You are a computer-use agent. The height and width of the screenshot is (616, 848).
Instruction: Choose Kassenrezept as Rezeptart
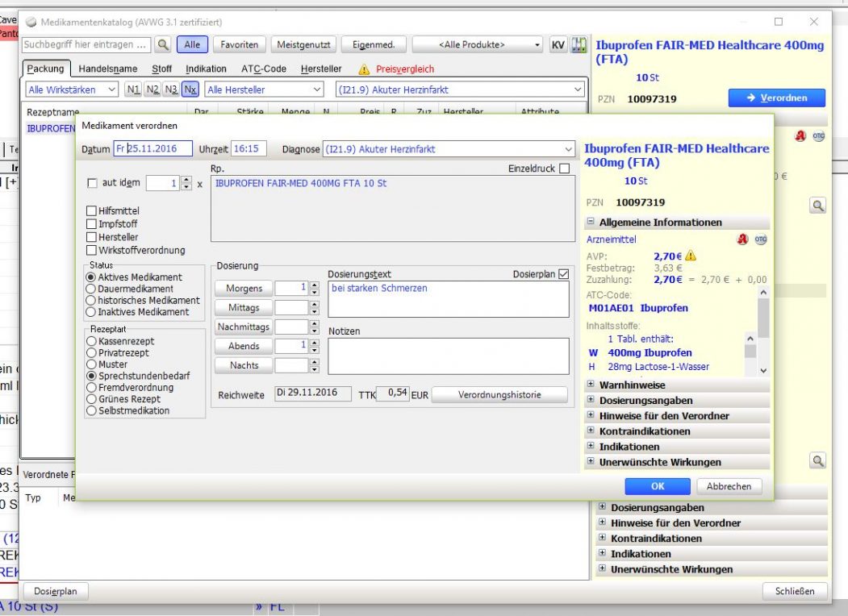(x=91, y=341)
